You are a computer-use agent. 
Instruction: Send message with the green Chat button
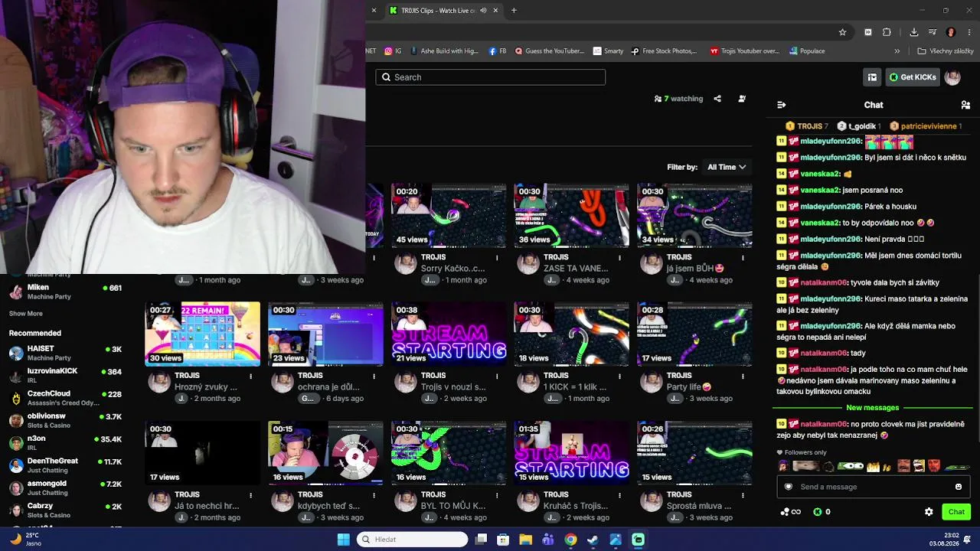point(956,512)
